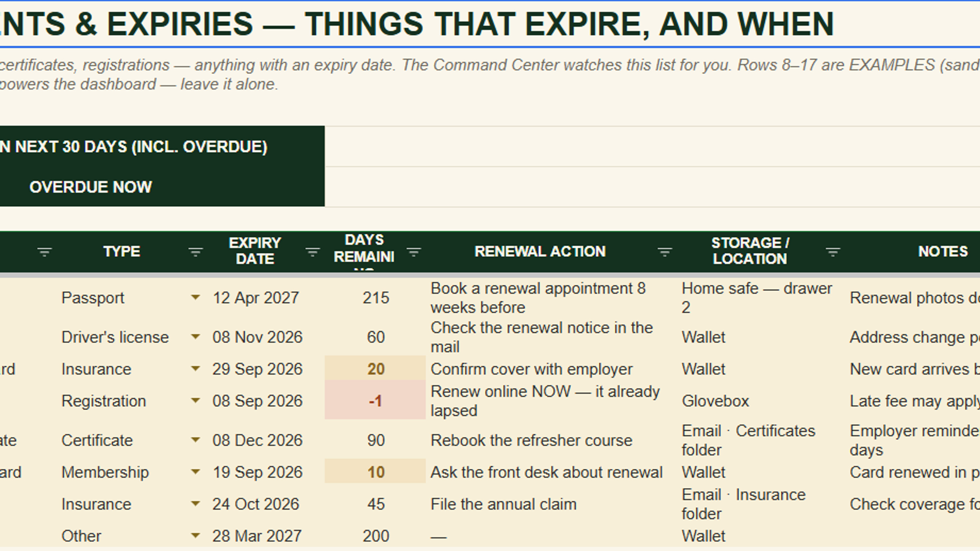Image resolution: width=980 pixels, height=551 pixels.
Task: Select the 19 Sep 2026 expiry cell
Action: tap(266, 472)
